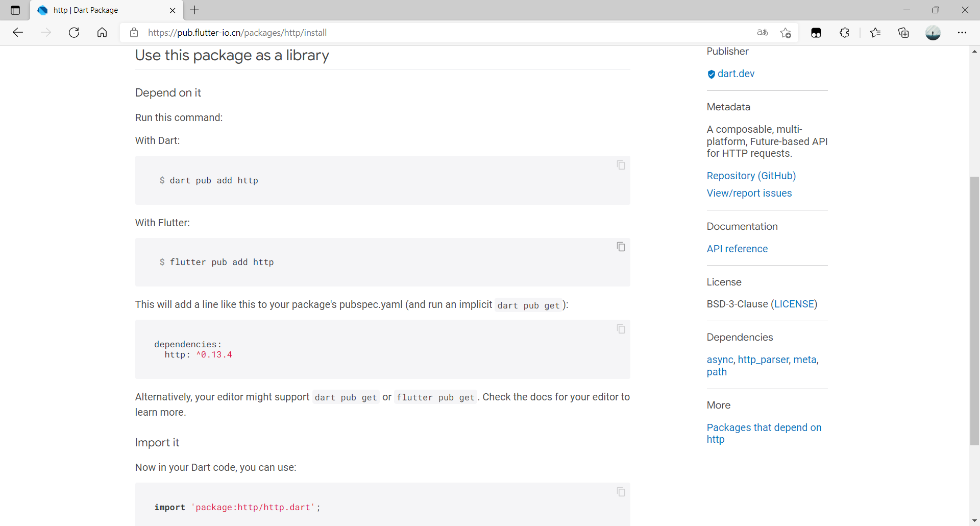Click the 'Depend on it' heading
The image size is (980, 526).
(168, 92)
